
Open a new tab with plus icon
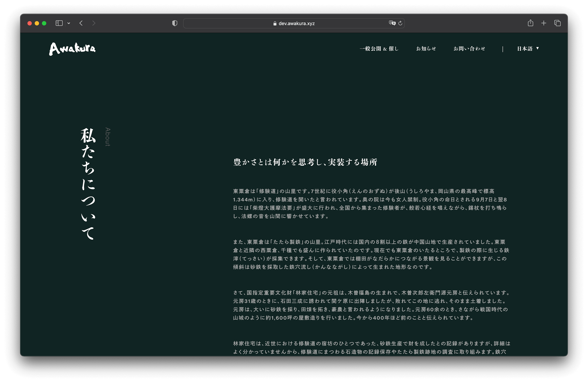point(544,23)
